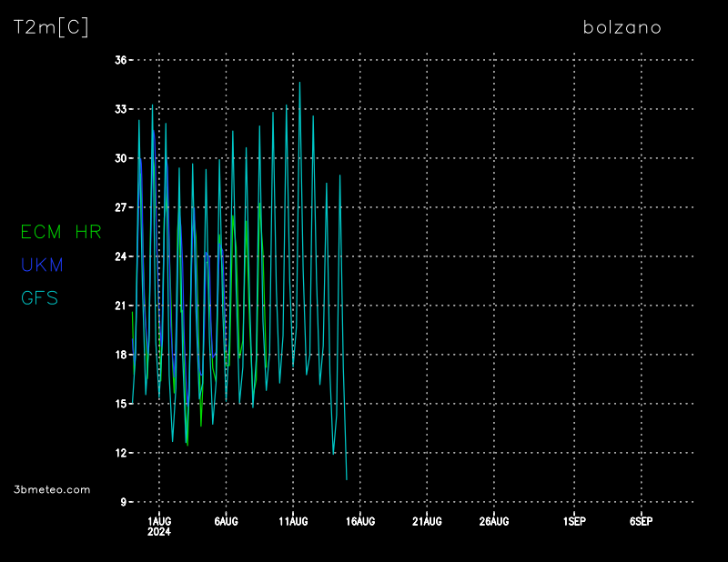This screenshot has height=562, width=728.
Task: Choose the 6SEP date marker
Action: [x=641, y=521]
